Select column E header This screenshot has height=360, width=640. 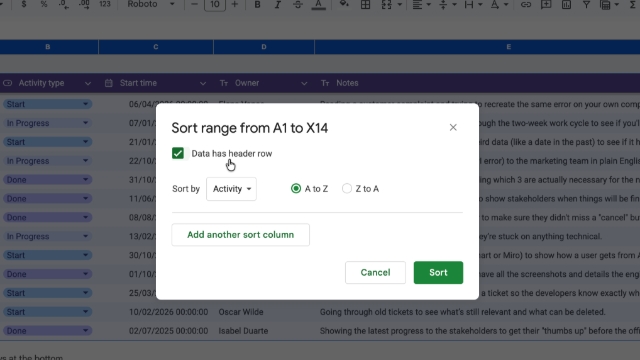[477, 47]
